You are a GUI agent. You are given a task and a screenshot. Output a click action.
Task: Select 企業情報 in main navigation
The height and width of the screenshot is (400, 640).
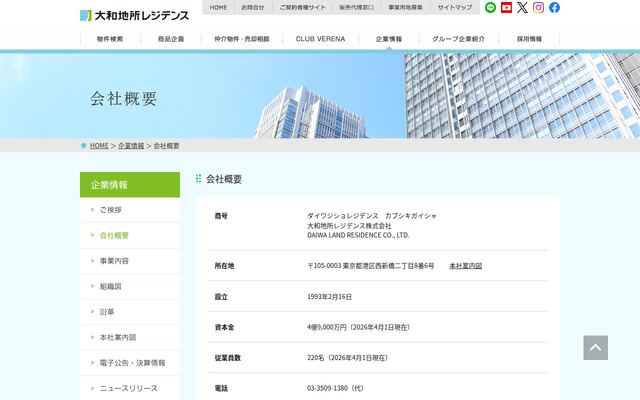pyautogui.click(x=389, y=39)
